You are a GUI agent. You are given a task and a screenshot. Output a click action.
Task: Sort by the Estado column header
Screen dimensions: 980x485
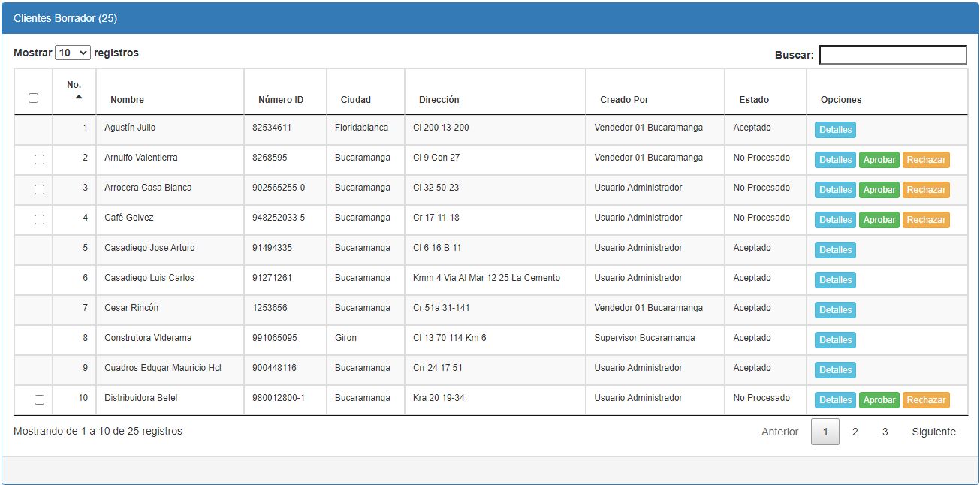[x=754, y=100]
